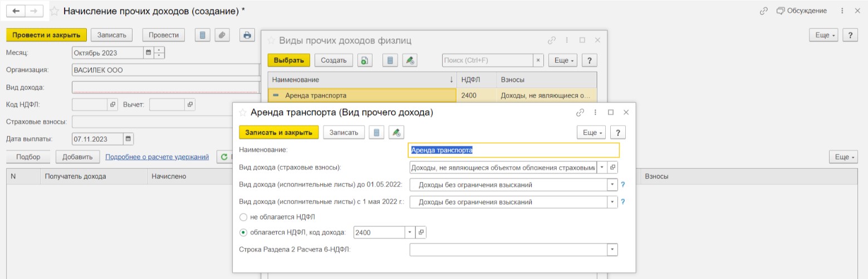Screen dimensions: 868x279
Task: Click the blue question mark for с 1 мая 2022 field
Action: 623,202
